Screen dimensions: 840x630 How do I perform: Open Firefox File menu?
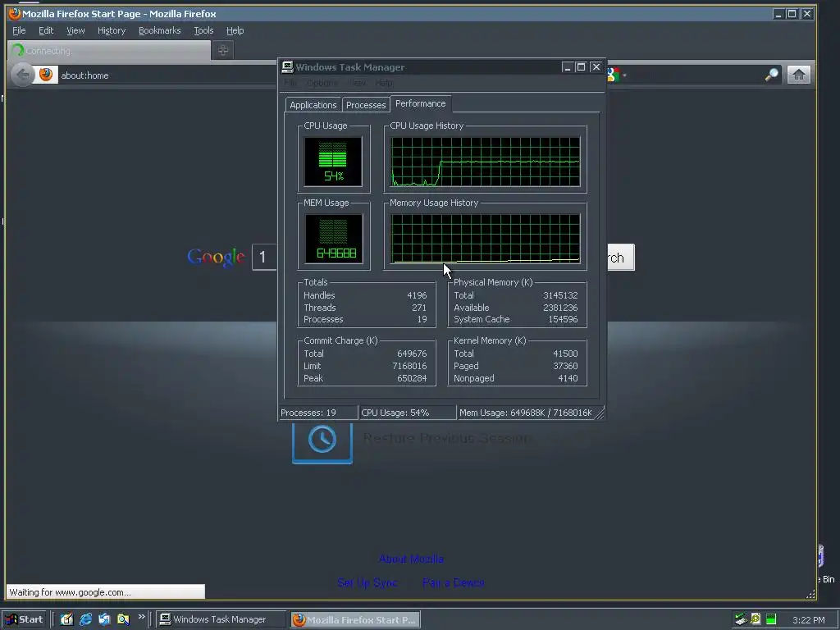pyautogui.click(x=19, y=30)
